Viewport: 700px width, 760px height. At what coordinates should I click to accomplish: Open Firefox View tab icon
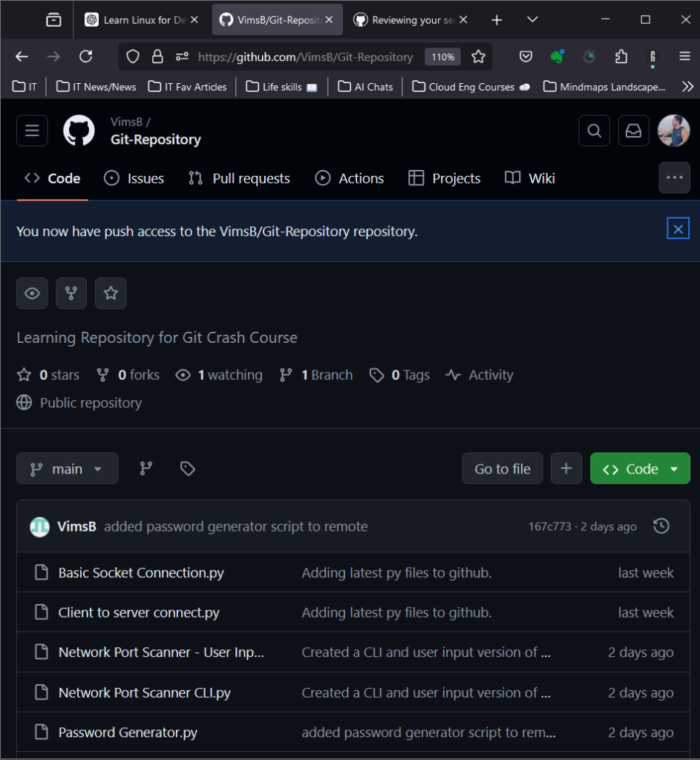click(53, 20)
